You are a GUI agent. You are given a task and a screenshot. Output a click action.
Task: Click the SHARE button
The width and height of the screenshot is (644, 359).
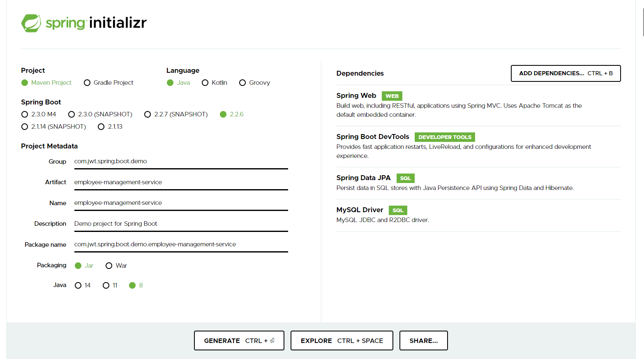423,340
